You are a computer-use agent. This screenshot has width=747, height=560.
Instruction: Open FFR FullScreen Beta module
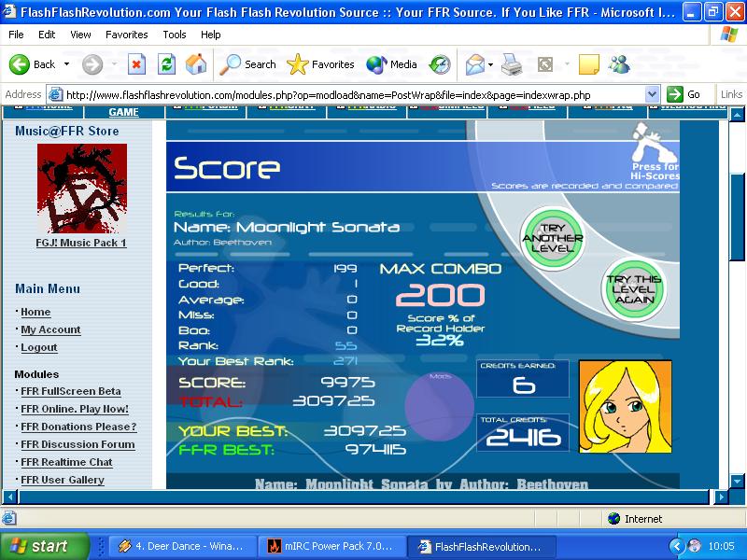(71, 391)
